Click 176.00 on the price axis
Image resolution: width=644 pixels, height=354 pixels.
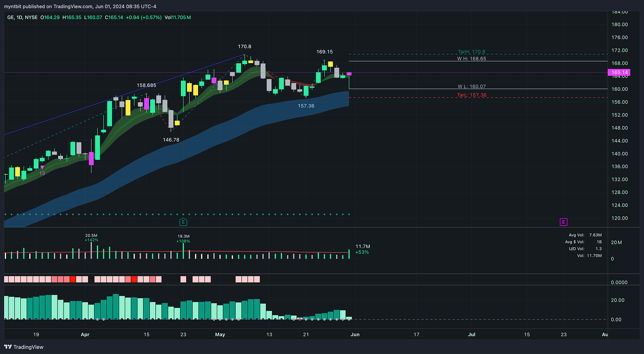click(x=621, y=37)
